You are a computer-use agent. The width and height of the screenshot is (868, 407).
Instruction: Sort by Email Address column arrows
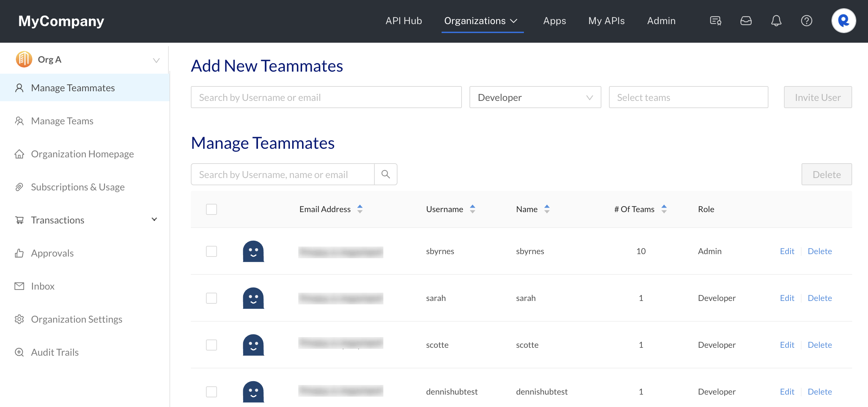[360, 209]
